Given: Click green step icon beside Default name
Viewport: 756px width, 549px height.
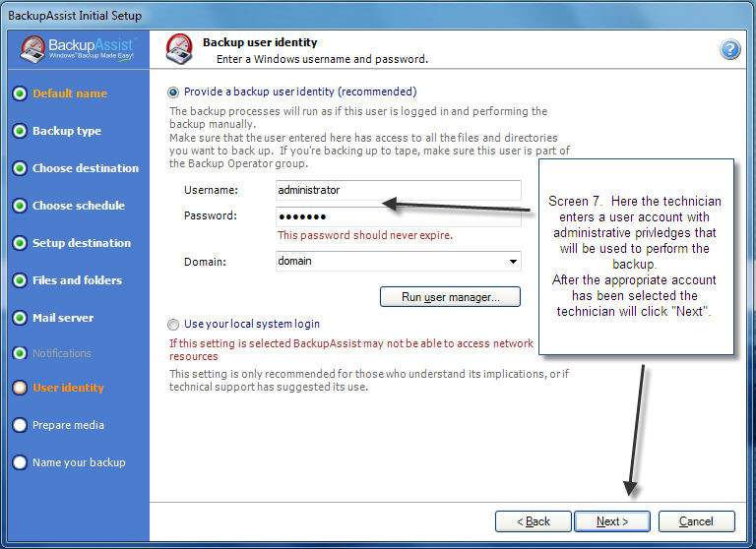Looking at the screenshot, I should coord(20,93).
